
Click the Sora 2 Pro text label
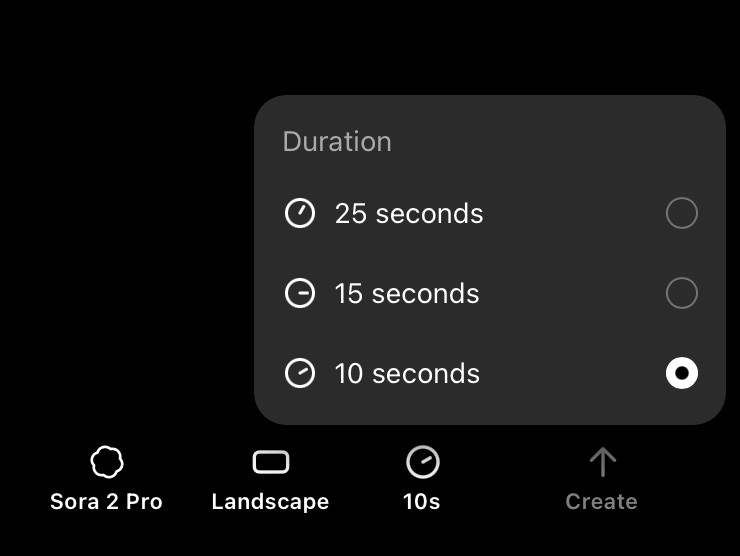tap(107, 501)
